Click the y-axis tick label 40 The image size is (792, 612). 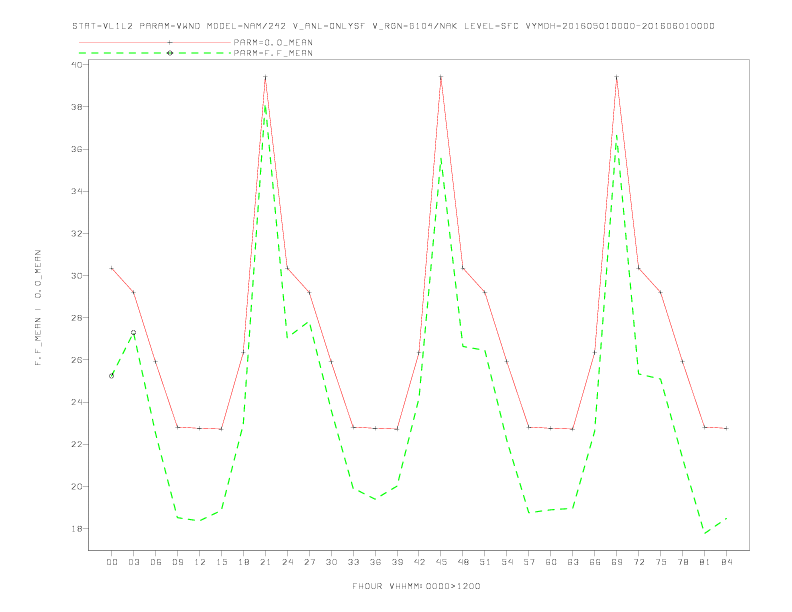pos(77,65)
